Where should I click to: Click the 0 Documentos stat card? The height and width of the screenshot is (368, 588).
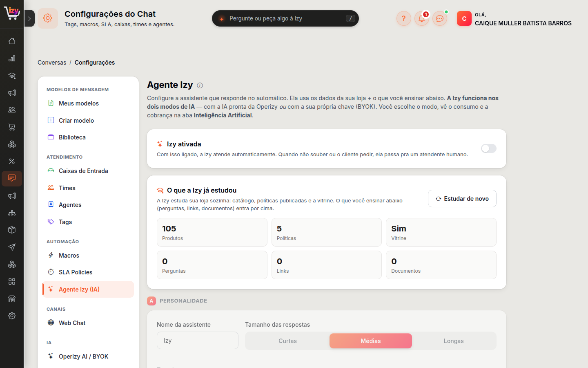click(441, 265)
